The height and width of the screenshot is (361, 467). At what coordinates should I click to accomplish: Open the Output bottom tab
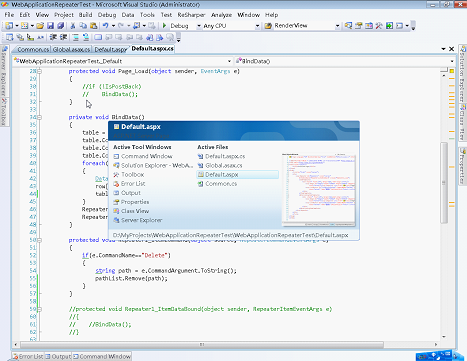pos(58,356)
